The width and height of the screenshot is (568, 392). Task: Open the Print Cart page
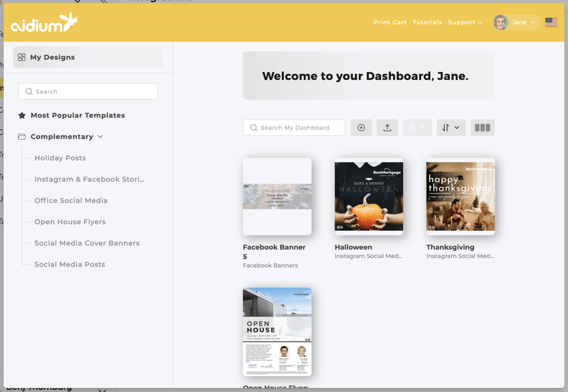[x=390, y=23]
